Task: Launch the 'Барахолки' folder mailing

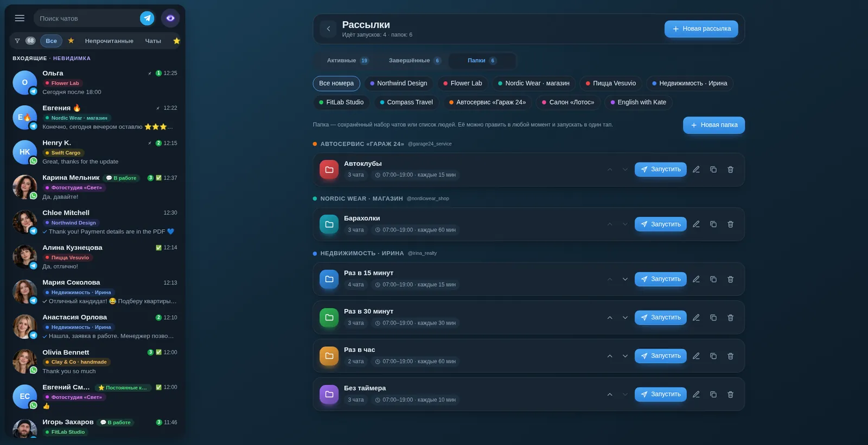Action: pos(661,224)
